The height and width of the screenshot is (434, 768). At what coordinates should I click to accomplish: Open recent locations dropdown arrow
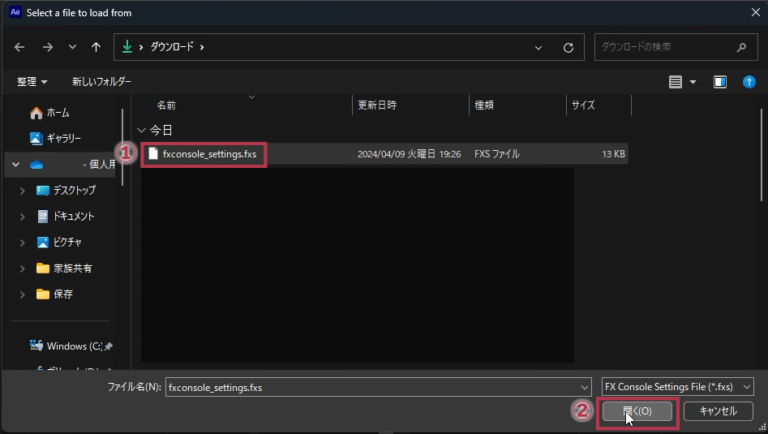(x=72, y=47)
